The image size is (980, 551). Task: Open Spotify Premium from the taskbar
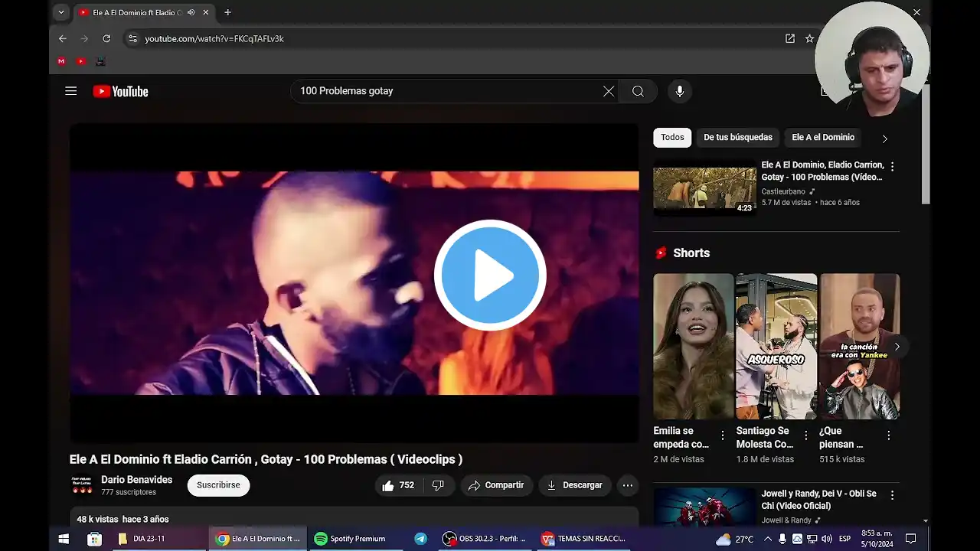click(351, 539)
